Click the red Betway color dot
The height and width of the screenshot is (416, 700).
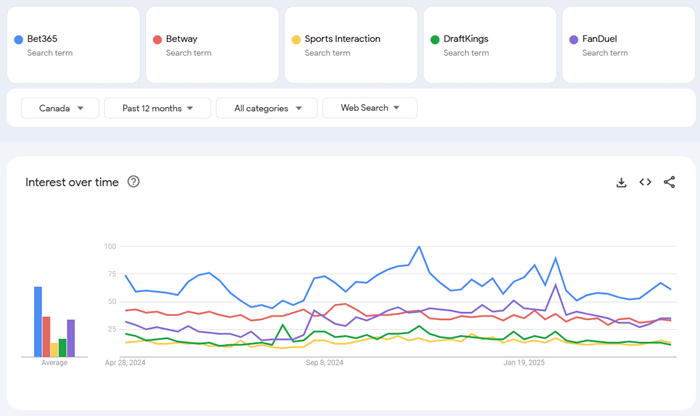(157, 40)
